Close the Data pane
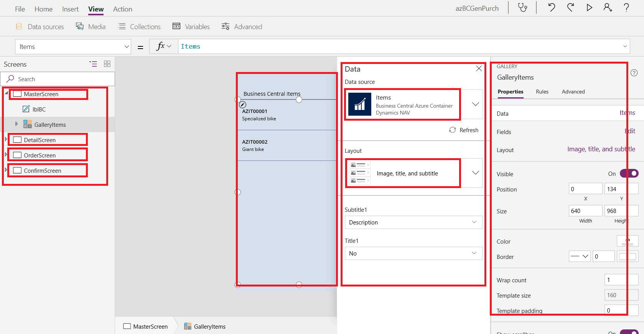Image resolution: width=644 pixels, height=334 pixels. [x=479, y=69]
